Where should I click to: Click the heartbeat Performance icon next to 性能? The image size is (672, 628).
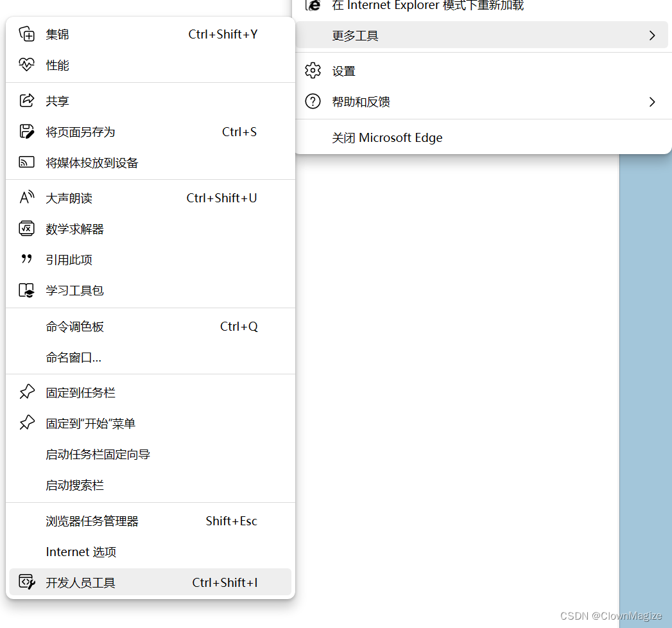point(26,65)
